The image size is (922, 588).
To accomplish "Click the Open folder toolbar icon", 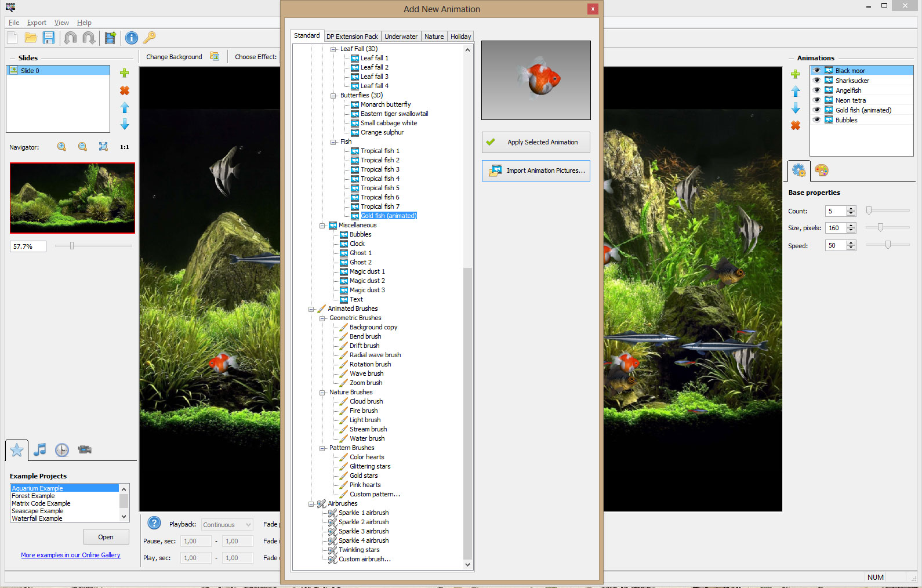I will (31, 38).
